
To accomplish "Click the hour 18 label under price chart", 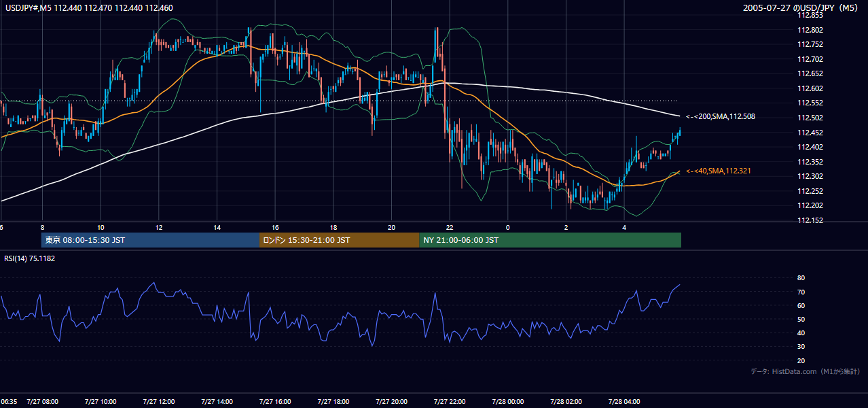I will (x=333, y=227).
